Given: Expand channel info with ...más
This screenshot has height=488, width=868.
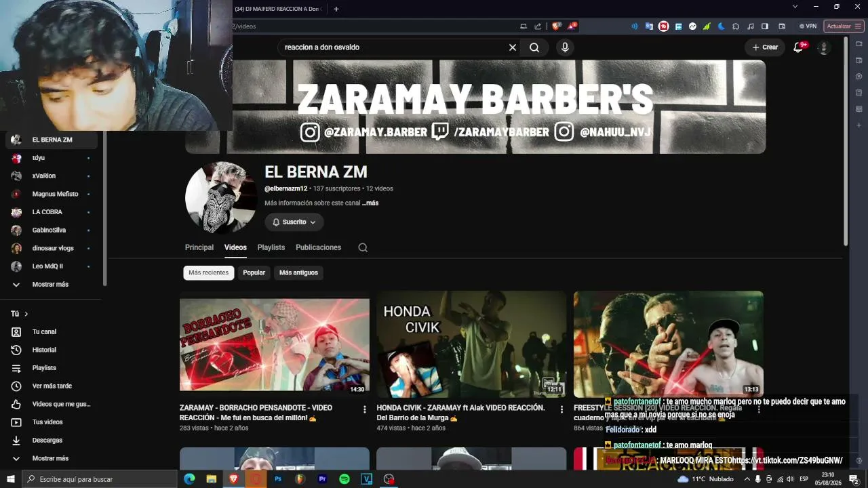Looking at the screenshot, I should 370,203.
